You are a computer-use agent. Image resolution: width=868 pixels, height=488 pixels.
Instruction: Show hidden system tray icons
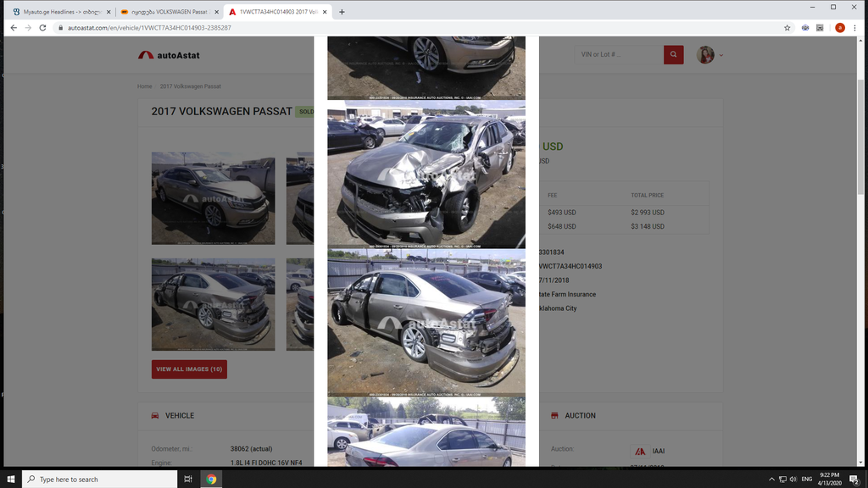click(771, 480)
